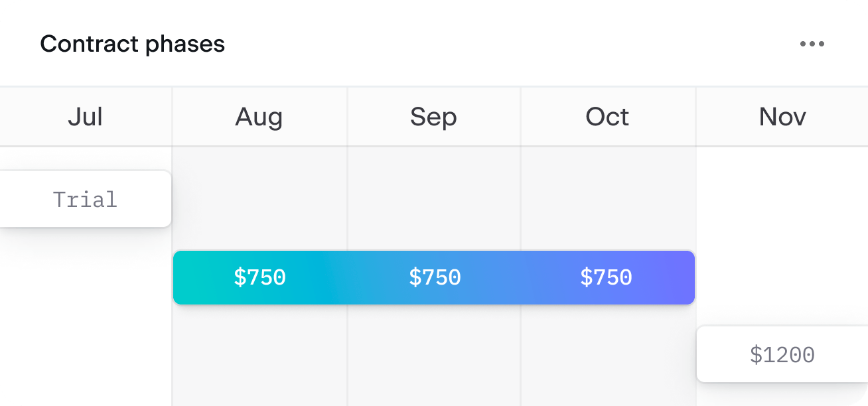This screenshot has height=406, width=868.
Task: Click empty Jul area below the Trial block
Action: pos(86,317)
